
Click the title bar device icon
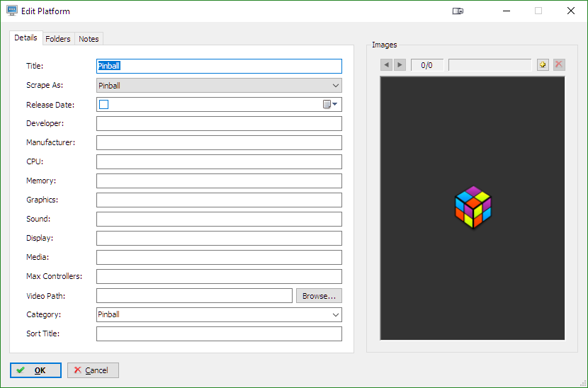point(458,11)
